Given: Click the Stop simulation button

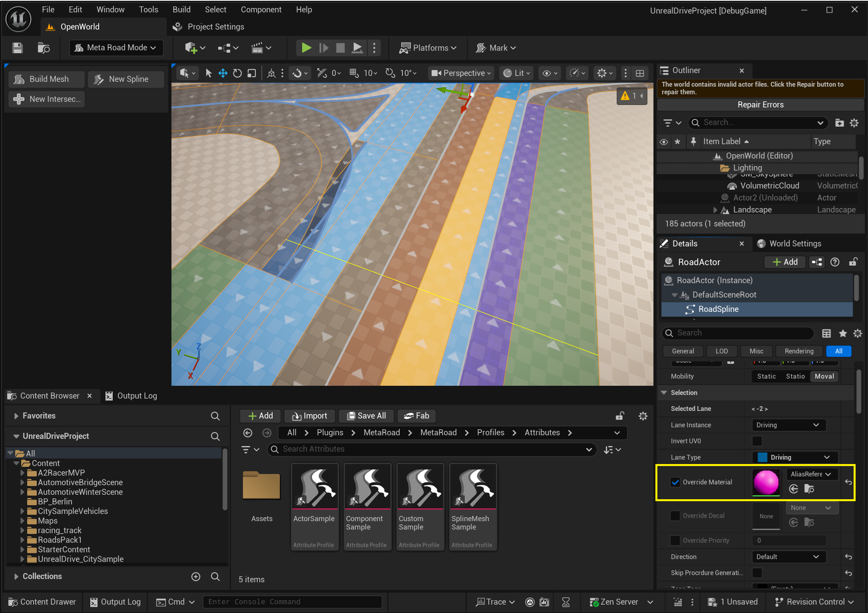Looking at the screenshot, I should tap(340, 48).
